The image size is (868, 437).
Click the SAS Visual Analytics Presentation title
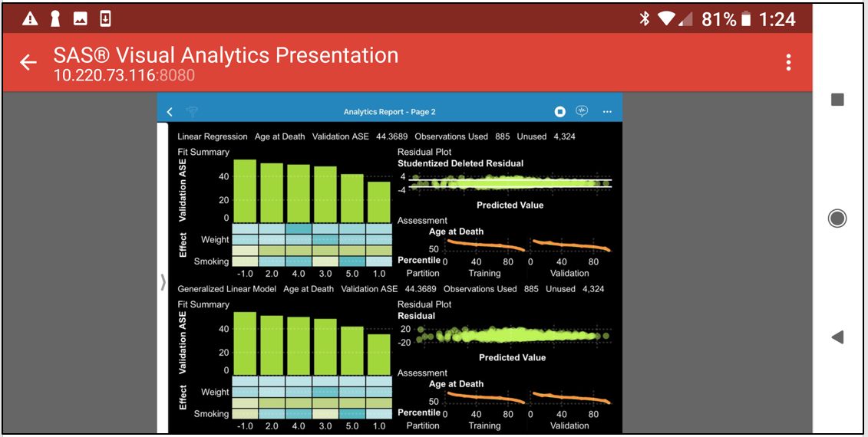(x=226, y=54)
